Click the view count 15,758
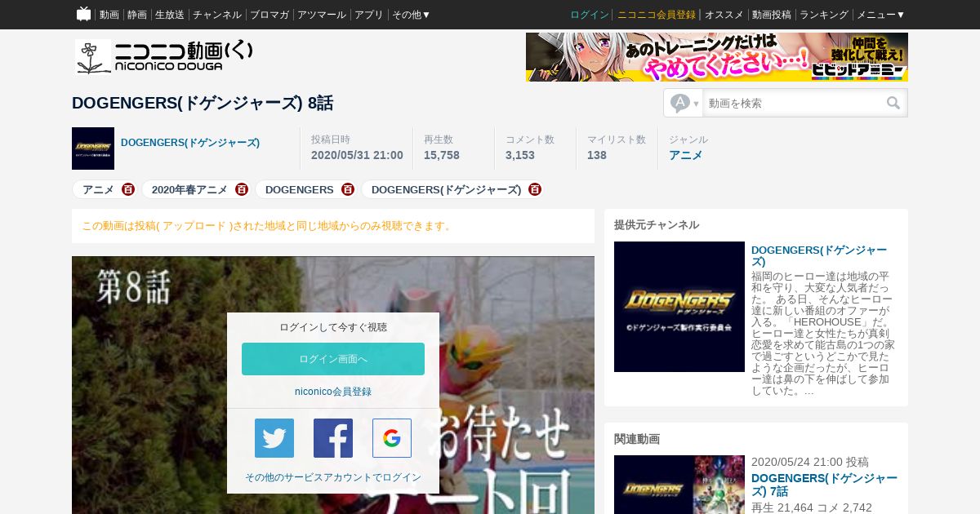 [442, 155]
